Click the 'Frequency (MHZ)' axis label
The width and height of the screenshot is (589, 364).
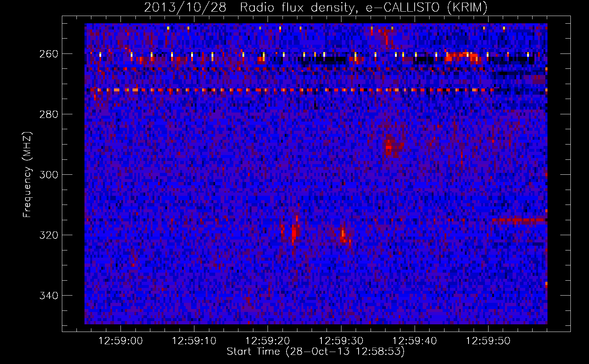[x=28, y=174]
